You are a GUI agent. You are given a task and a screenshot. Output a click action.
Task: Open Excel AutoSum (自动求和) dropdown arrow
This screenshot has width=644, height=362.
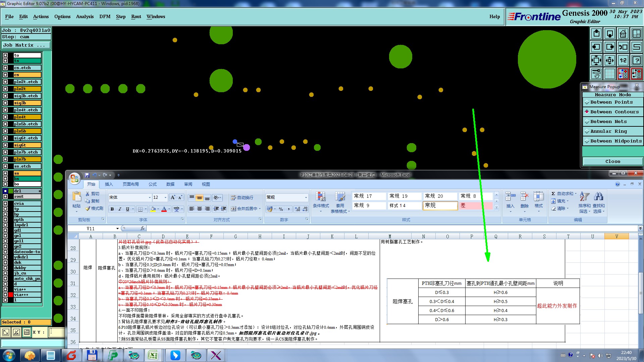click(576, 194)
